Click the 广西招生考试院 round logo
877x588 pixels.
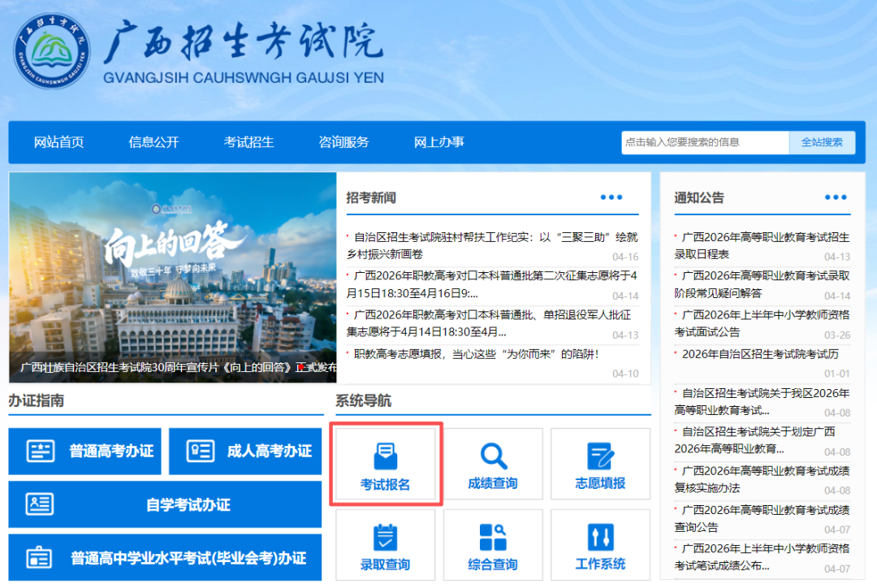tap(51, 51)
